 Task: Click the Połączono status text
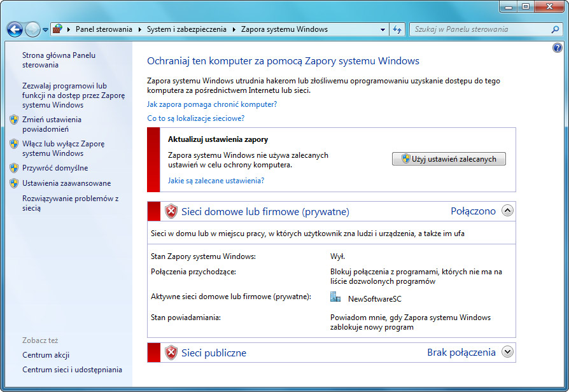(x=473, y=211)
